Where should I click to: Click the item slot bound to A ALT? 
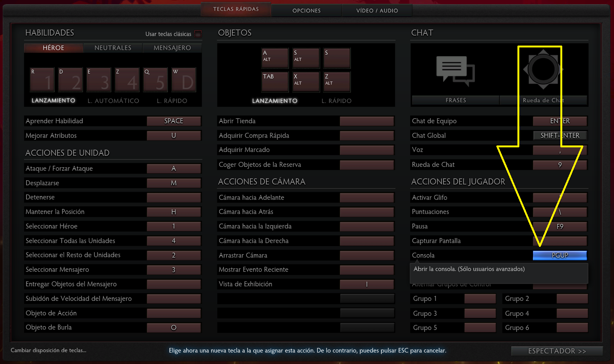(275, 58)
